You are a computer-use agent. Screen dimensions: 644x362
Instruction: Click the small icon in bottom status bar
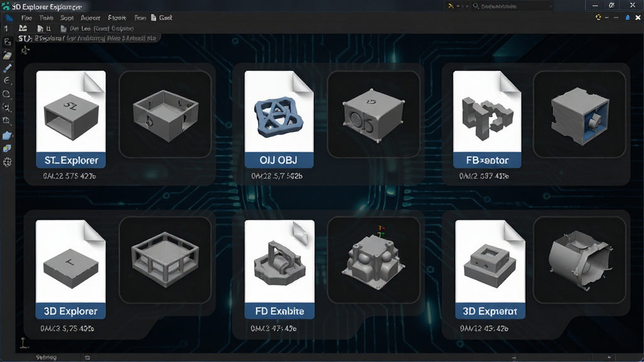(x=87, y=358)
